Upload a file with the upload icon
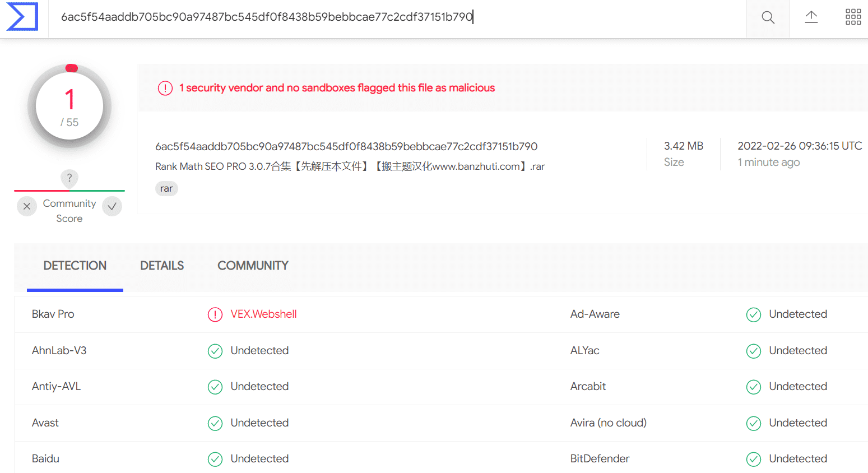 point(811,17)
